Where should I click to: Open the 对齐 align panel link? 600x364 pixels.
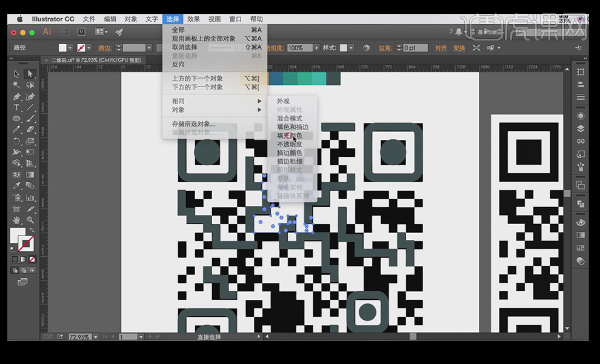[x=441, y=48]
